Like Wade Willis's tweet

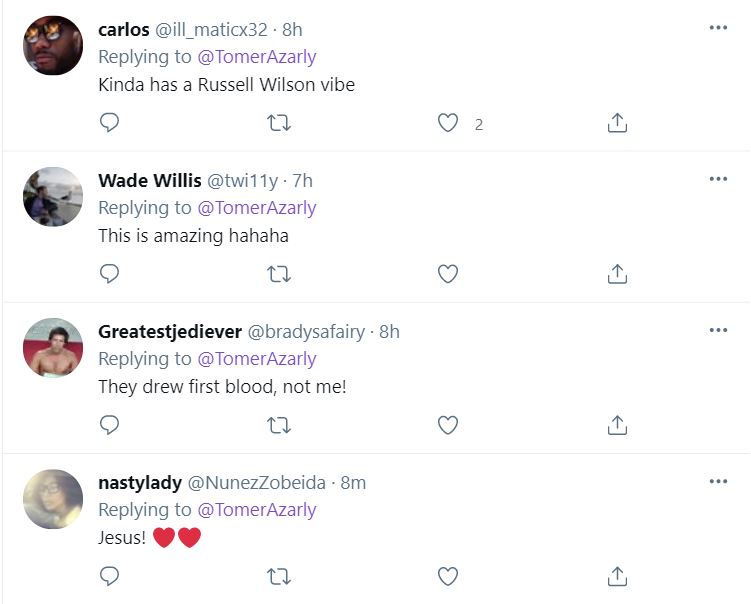pos(448,274)
